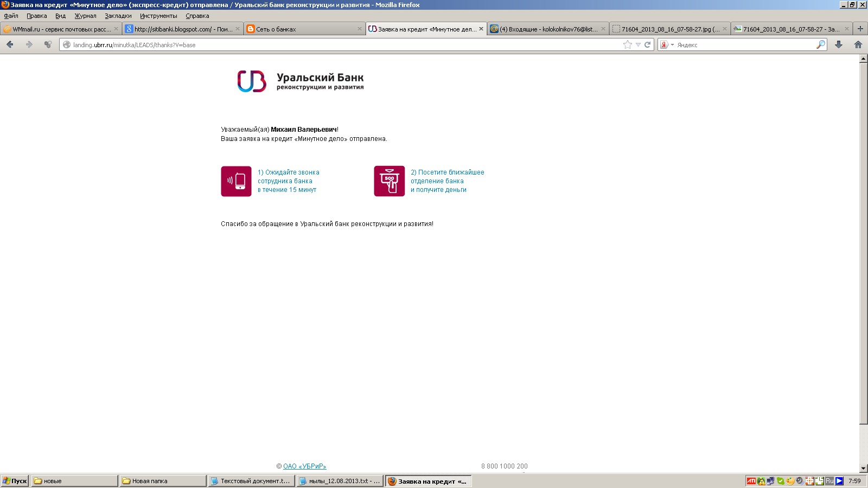The image size is (868, 488).
Task: Click the page identity globe icon
Action: point(67,44)
